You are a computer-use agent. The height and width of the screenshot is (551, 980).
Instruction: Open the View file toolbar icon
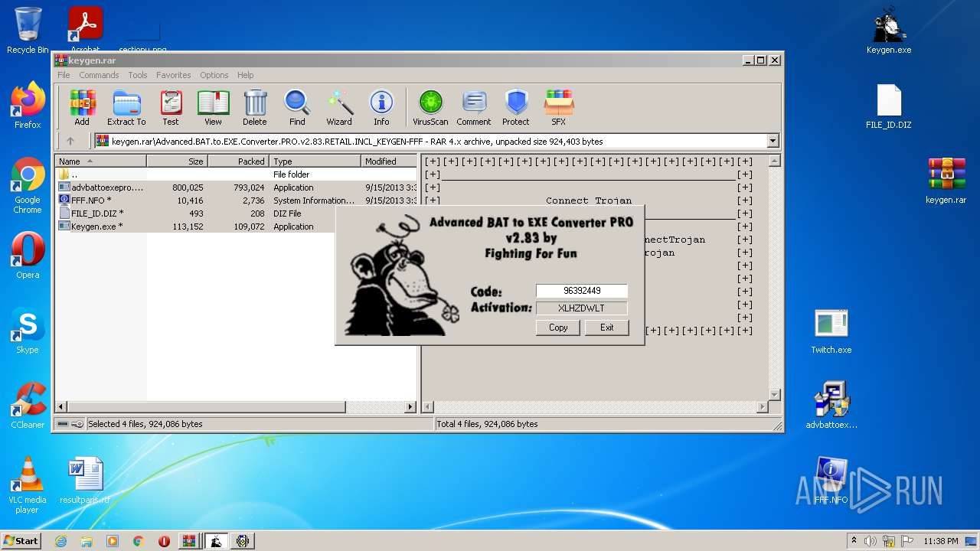coord(213,107)
